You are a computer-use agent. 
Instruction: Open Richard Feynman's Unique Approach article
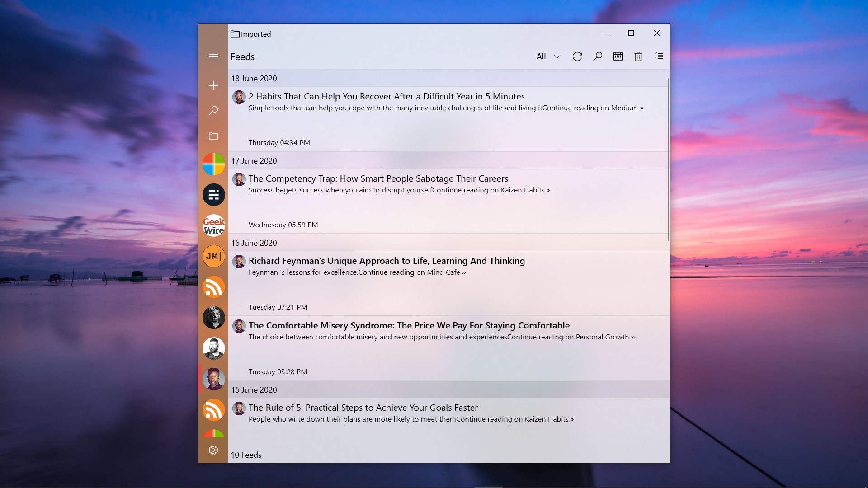click(x=387, y=261)
